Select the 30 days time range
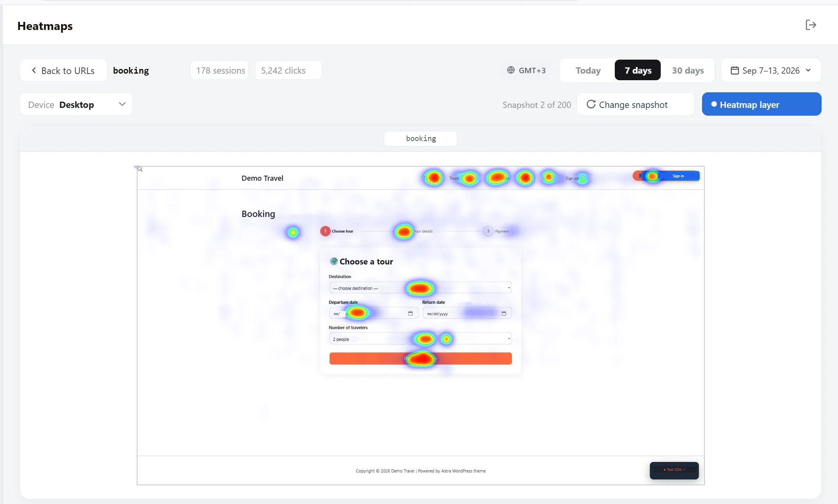The width and height of the screenshot is (838, 504). pyautogui.click(x=688, y=70)
